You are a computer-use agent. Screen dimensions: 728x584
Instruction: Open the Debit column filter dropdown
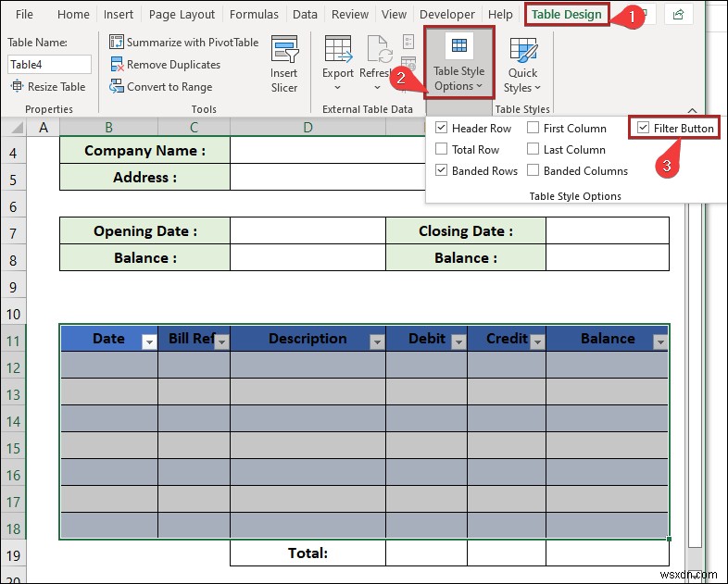click(458, 342)
